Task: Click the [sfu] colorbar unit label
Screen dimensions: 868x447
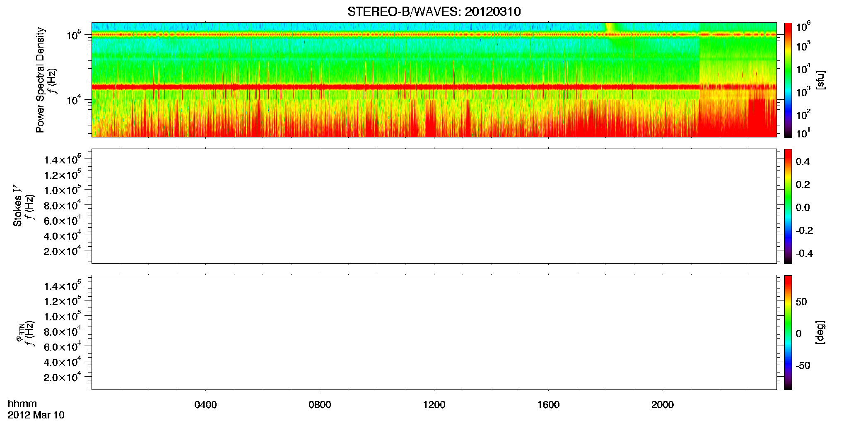Action: pyautogui.click(x=820, y=80)
